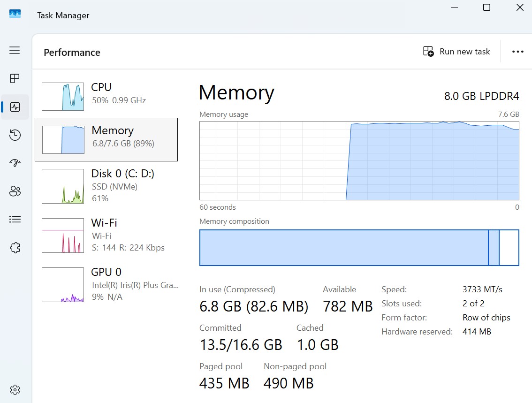
Task: Click the 13.5/16.6 GB committed value
Action: (x=241, y=345)
